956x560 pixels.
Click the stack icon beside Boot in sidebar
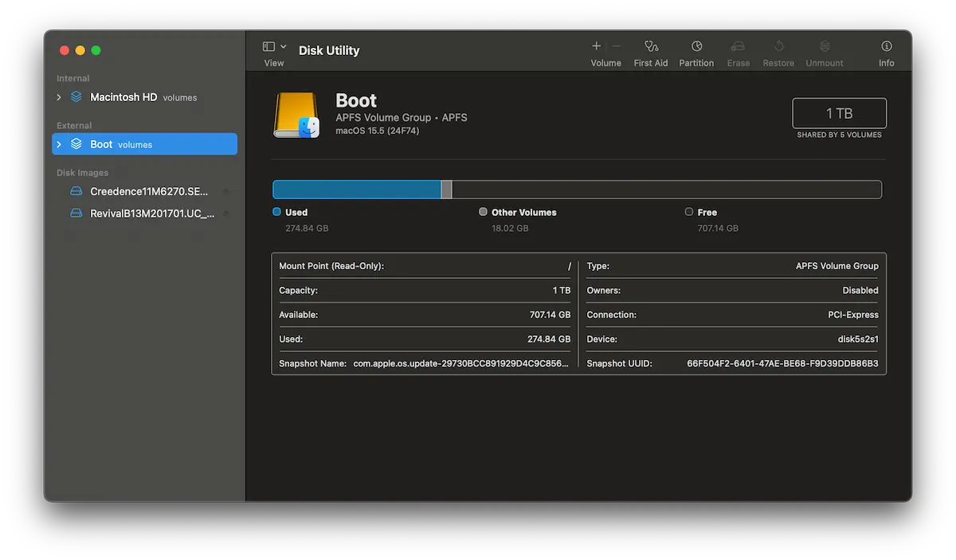tap(76, 144)
